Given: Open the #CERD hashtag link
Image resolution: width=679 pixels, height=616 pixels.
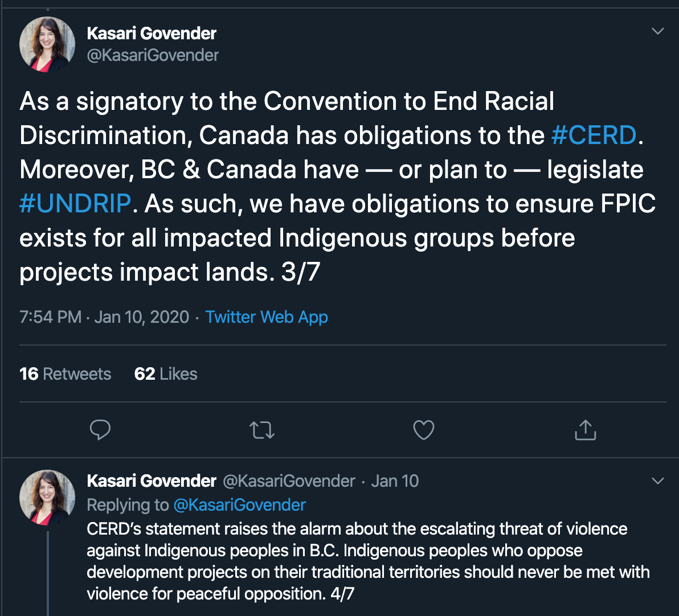Looking at the screenshot, I should click(594, 135).
